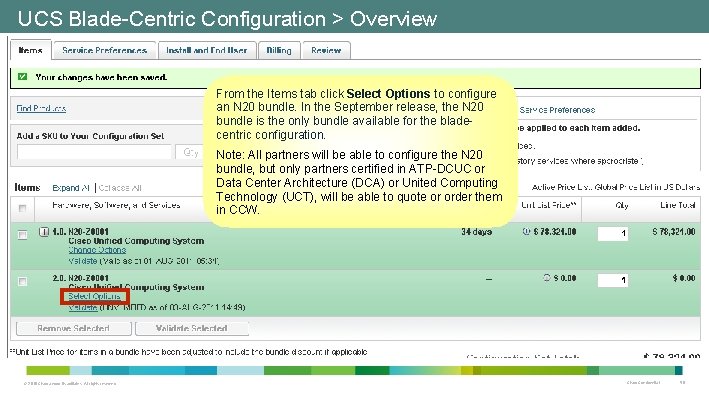Click the Find Products link
The height and width of the screenshot is (394, 709).
tap(41, 109)
